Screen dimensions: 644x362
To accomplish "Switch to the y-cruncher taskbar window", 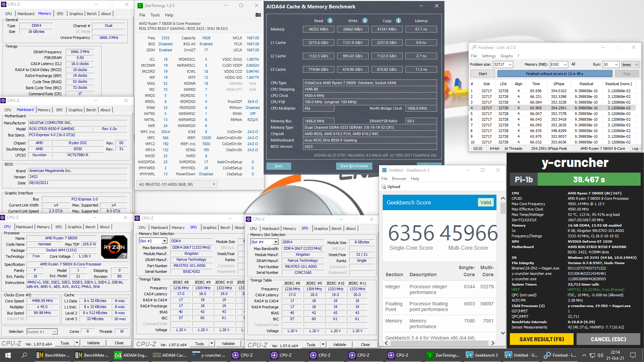I will click(x=209, y=355).
